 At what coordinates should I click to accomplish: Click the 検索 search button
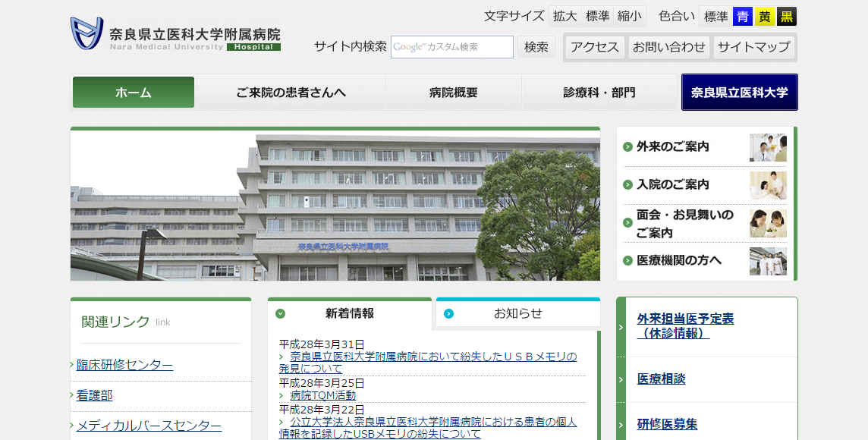point(536,47)
